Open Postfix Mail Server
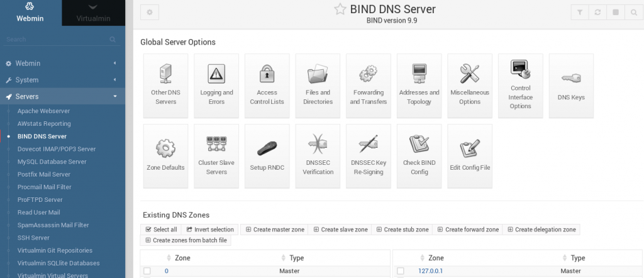The height and width of the screenshot is (278, 644). (x=44, y=174)
